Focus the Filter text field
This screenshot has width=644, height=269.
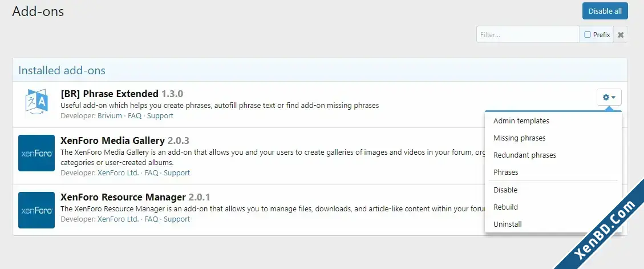click(x=528, y=34)
